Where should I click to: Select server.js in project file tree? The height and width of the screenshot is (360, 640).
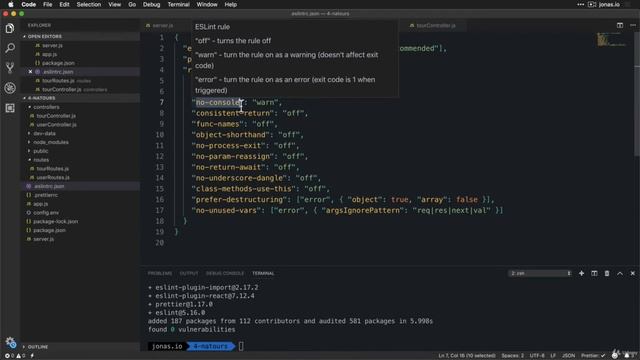click(44, 239)
